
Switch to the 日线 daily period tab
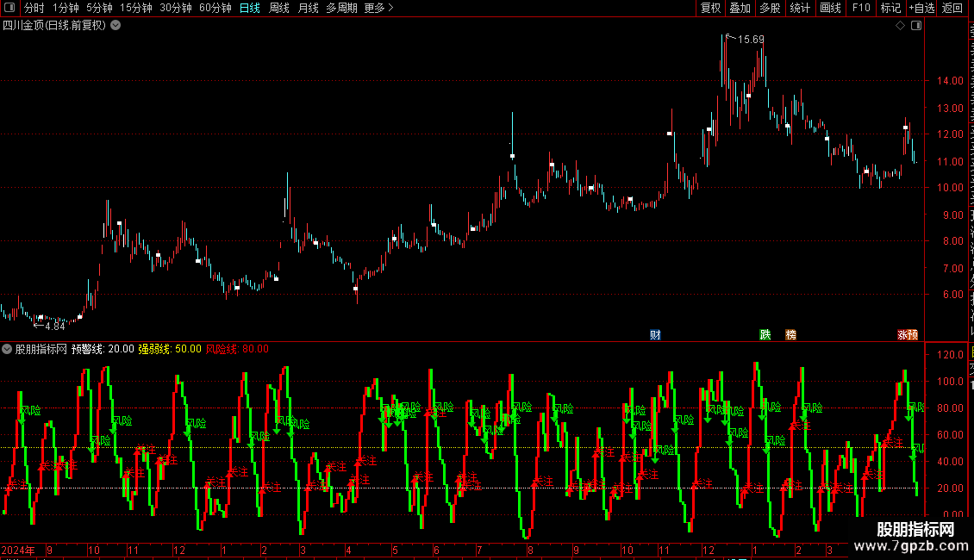coord(250,8)
